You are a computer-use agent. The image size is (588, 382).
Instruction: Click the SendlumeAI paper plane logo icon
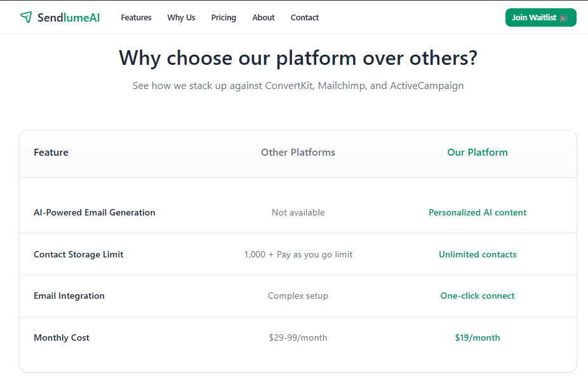(x=25, y=17)
